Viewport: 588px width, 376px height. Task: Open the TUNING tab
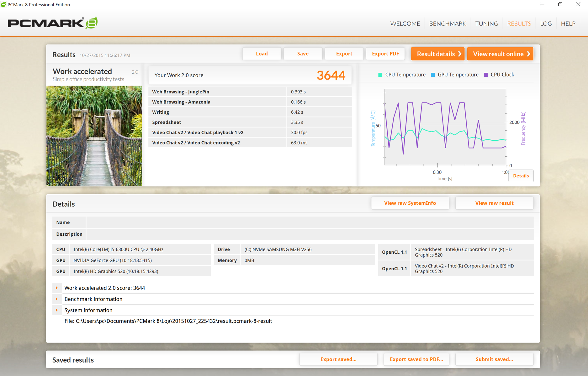coord(486,23)
